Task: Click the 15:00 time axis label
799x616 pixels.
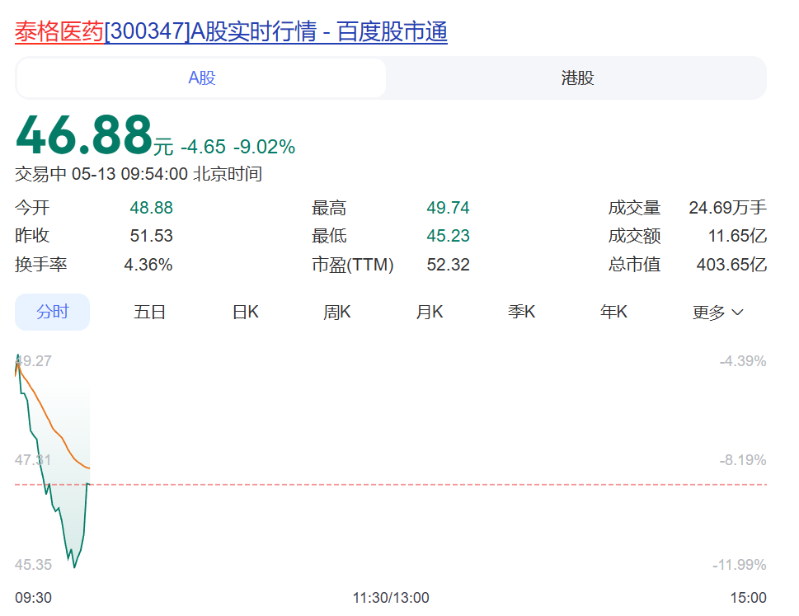Action: [x=748, y=598]
